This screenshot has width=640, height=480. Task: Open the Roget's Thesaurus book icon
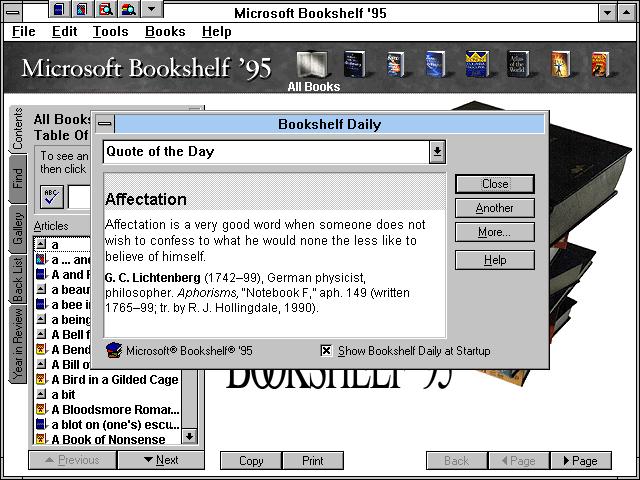point(395,64)
